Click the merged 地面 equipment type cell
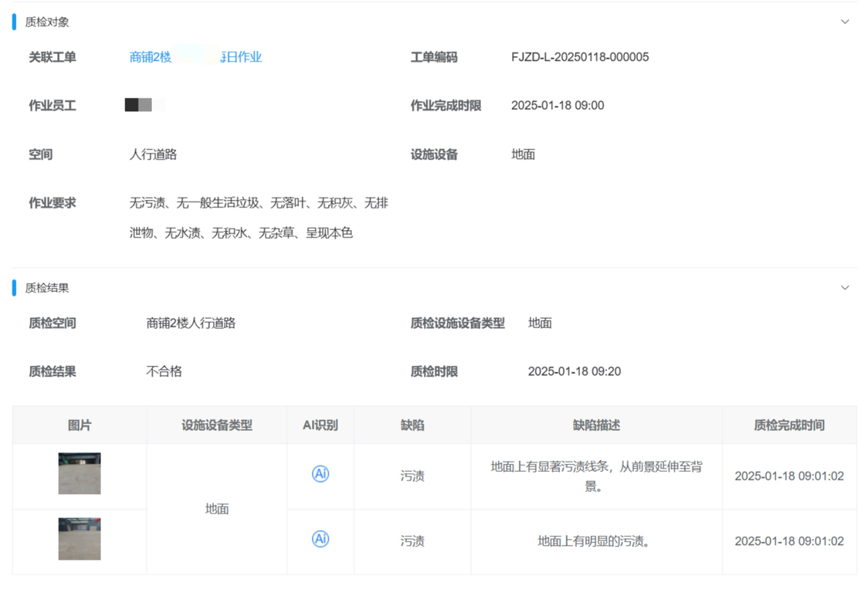The image size is (868, 593). [x=217, y=509]
